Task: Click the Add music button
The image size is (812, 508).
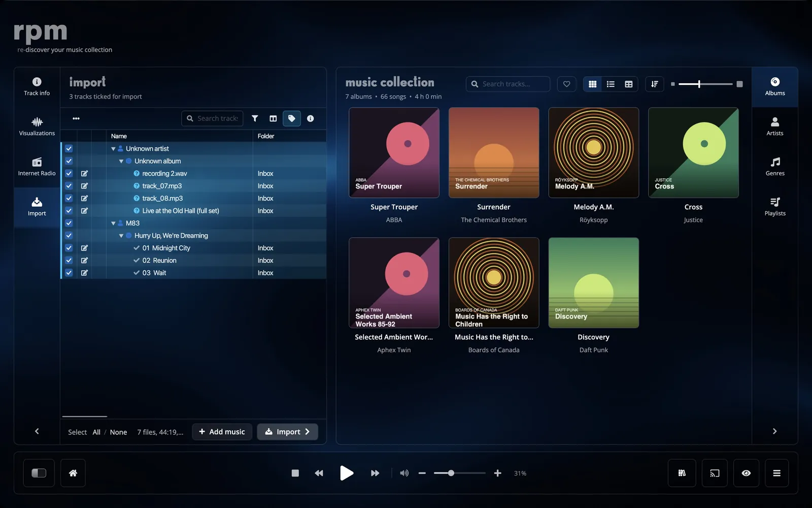Action: pos(222,432)
